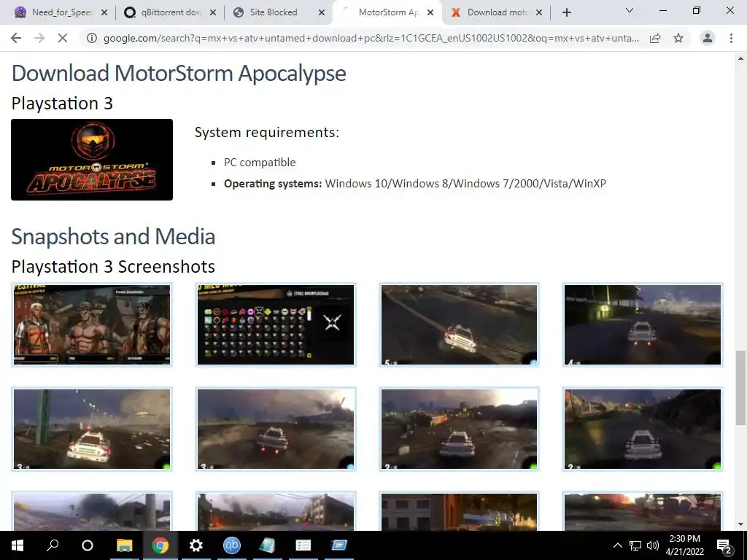This screenshot has width=747, height=560.
Task: Show hidden system tray icons
Action: coord(617,545)
